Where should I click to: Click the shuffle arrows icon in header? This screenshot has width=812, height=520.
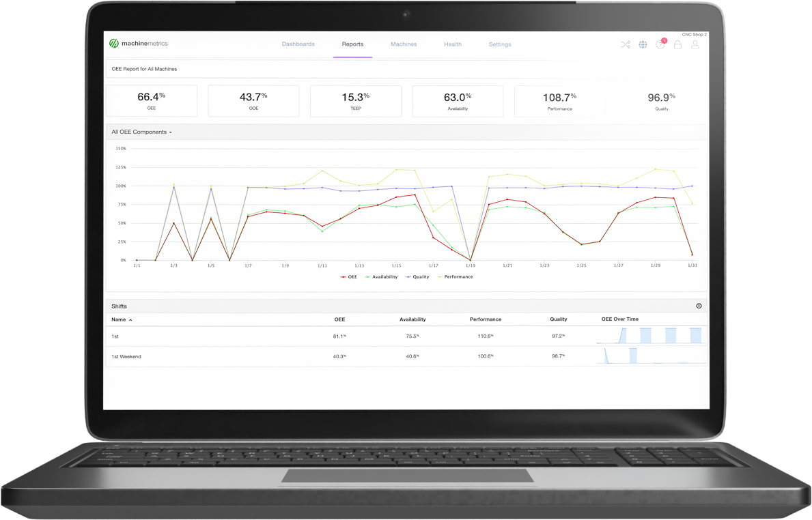point(626,44)
